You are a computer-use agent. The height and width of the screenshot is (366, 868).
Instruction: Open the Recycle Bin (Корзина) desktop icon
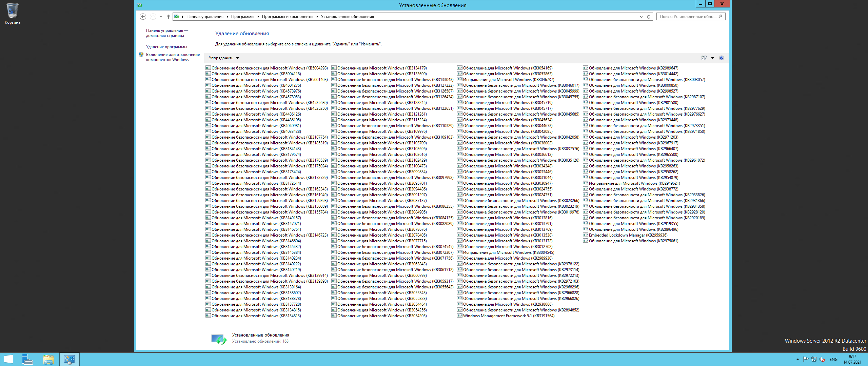click(x=12, y=14)
